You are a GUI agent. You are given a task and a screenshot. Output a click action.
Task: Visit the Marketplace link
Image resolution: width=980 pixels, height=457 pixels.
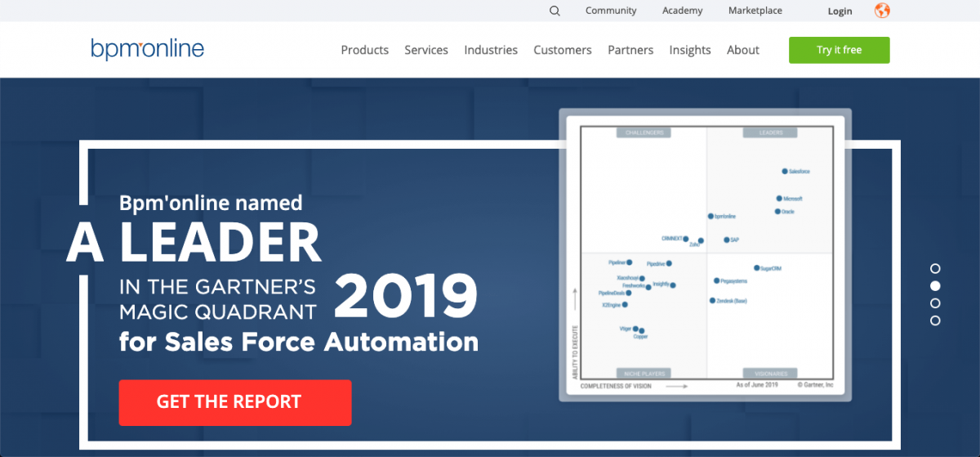click(x=755, y=11)
